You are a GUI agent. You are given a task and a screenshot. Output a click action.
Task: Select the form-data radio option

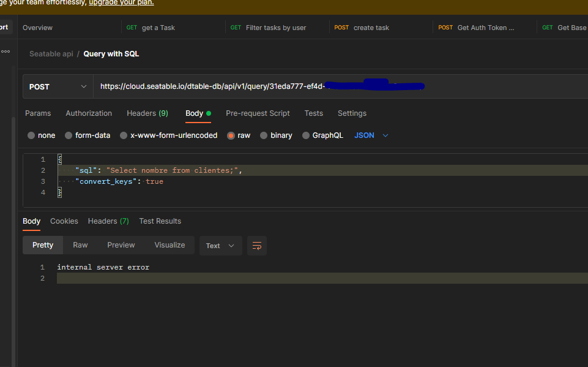click(x=69, y=135)
